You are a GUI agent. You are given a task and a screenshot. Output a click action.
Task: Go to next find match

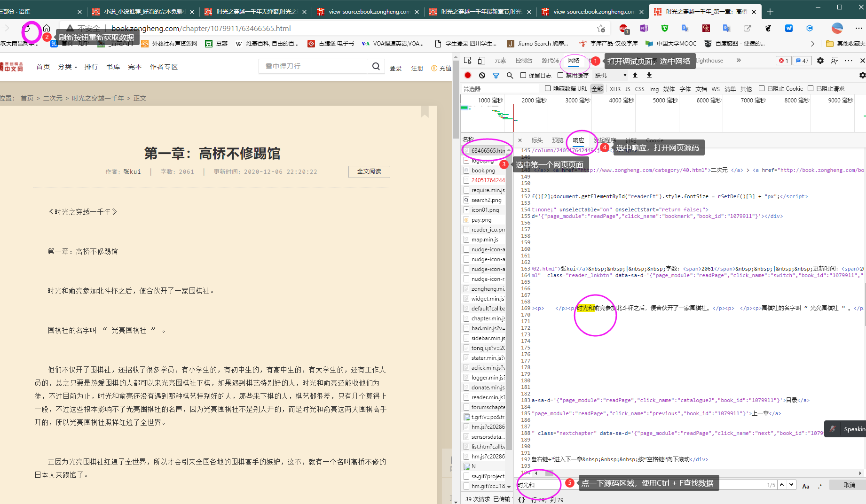pyautogui.click(x=791, y=485)
